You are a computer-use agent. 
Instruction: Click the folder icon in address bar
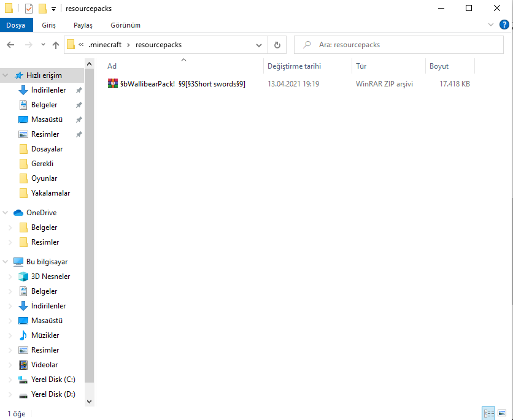(x=71, y=44)
